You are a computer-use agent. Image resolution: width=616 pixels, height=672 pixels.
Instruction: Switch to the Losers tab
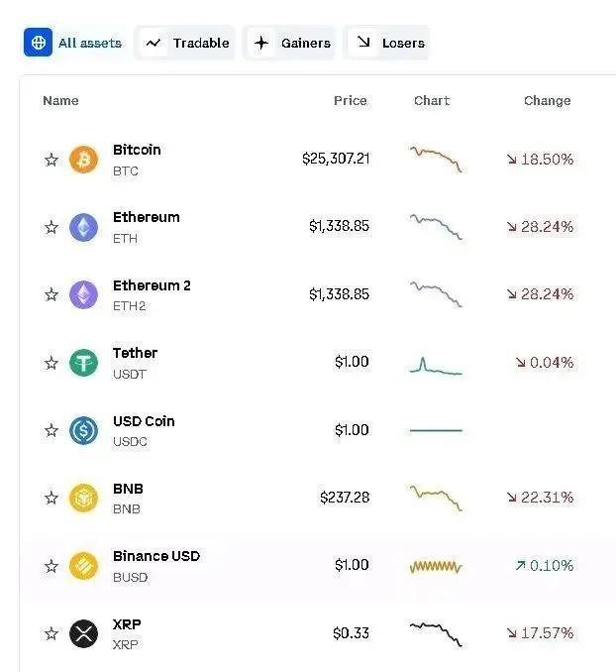[x=390, y=43]
